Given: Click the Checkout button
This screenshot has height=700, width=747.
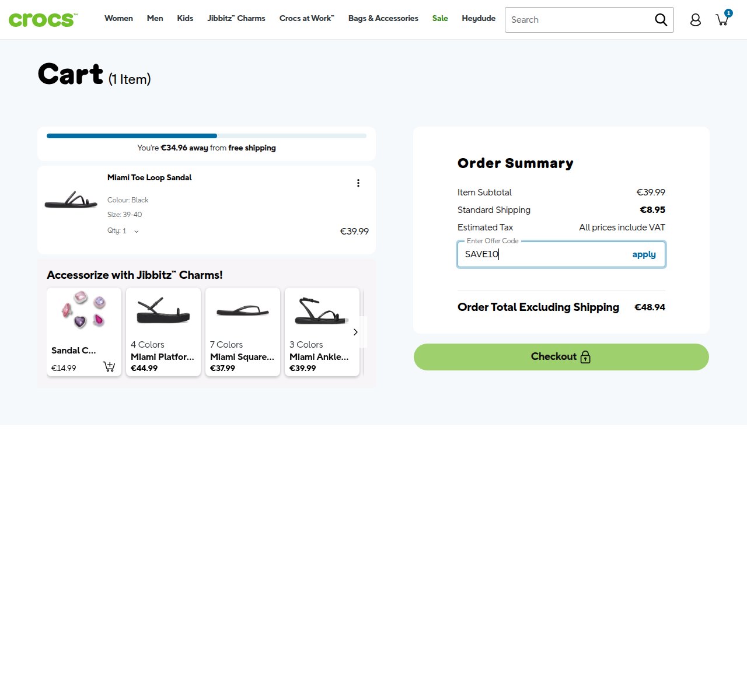Looking at the screenshot, I should [561, 357].
